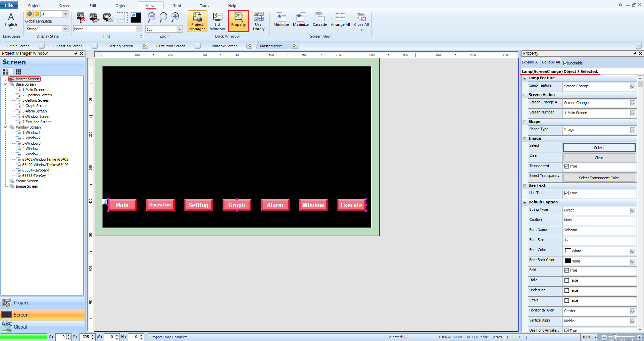The width and height of the screenshot is (644, 341).
Task: Toggle the Bold checkbox
Action: (x=566, y=270)
